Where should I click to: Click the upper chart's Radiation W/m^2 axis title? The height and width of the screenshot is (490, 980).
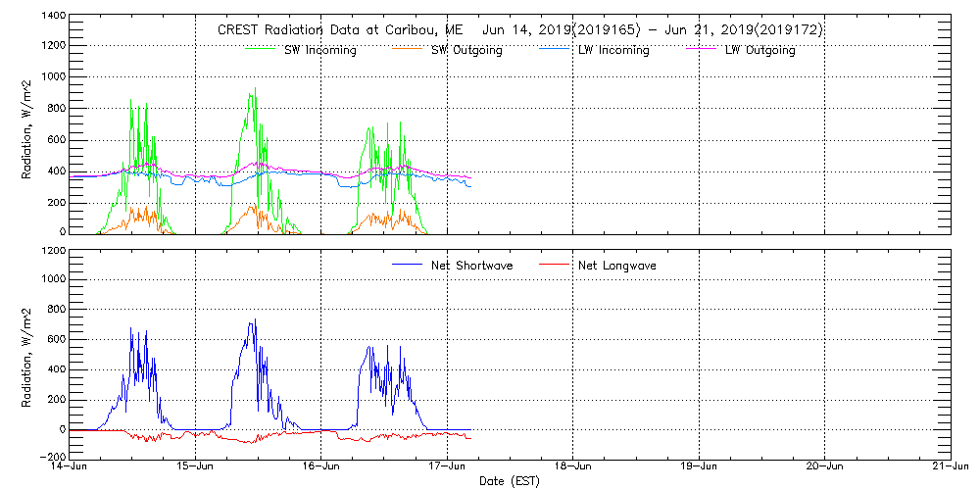click(27, 125)
